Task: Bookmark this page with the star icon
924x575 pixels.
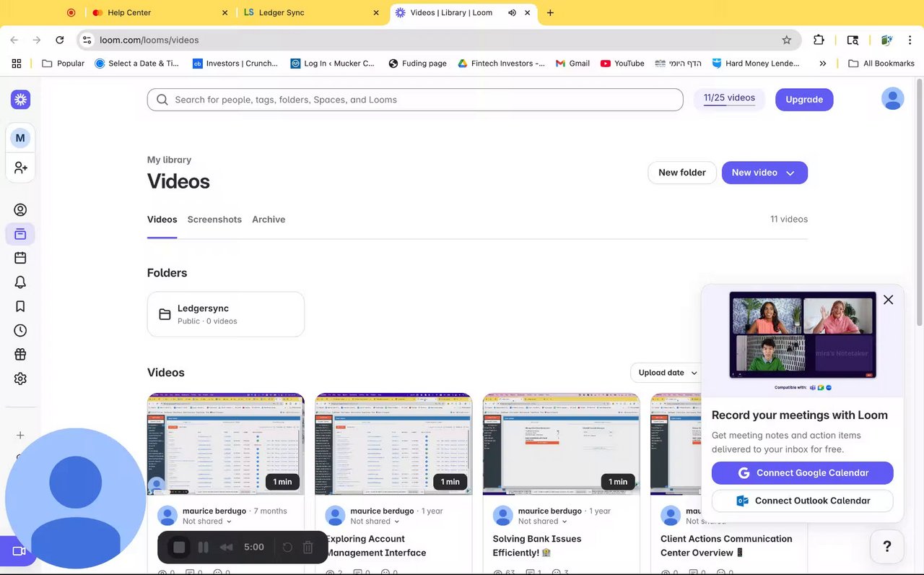Action: (787, 40)
